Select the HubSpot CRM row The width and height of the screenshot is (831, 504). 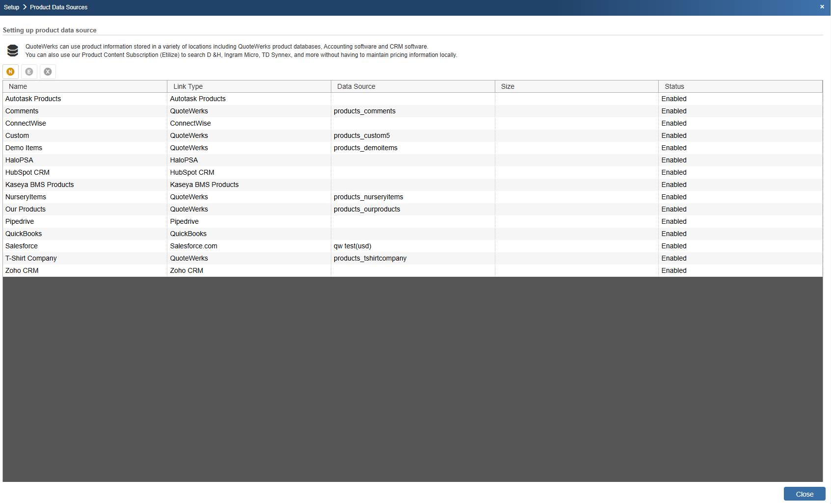pos(413,172)
